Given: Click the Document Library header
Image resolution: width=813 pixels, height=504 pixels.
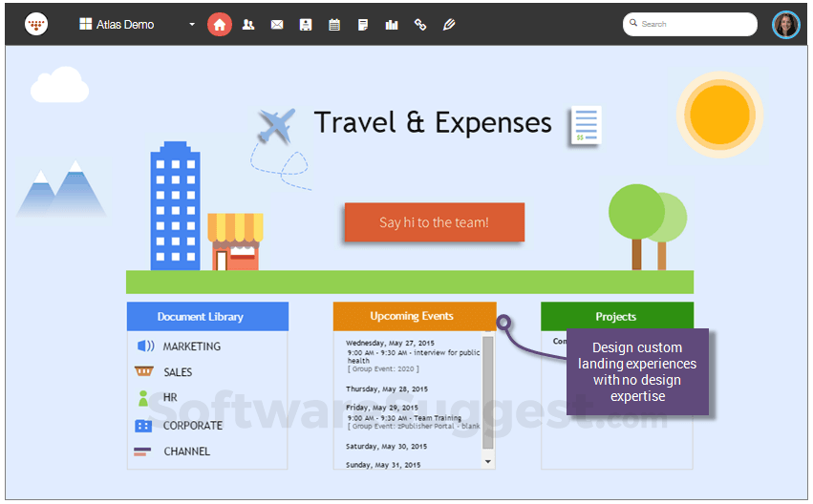Looking at the screenshot, I should 207,317.
